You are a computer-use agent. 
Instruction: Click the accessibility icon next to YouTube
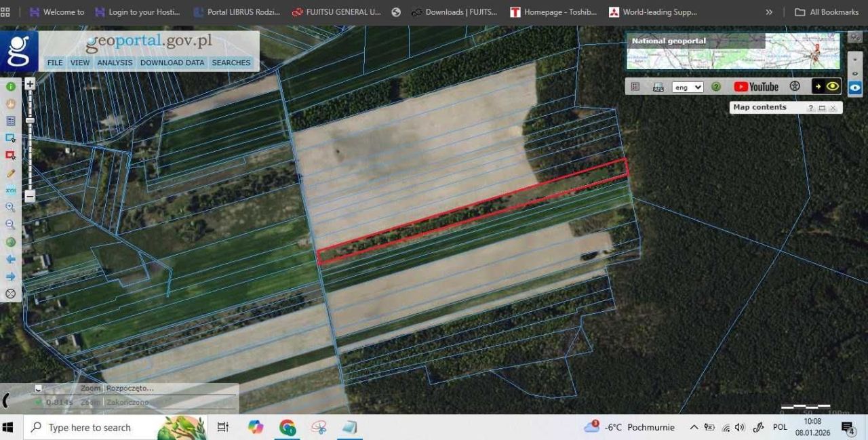795,87
